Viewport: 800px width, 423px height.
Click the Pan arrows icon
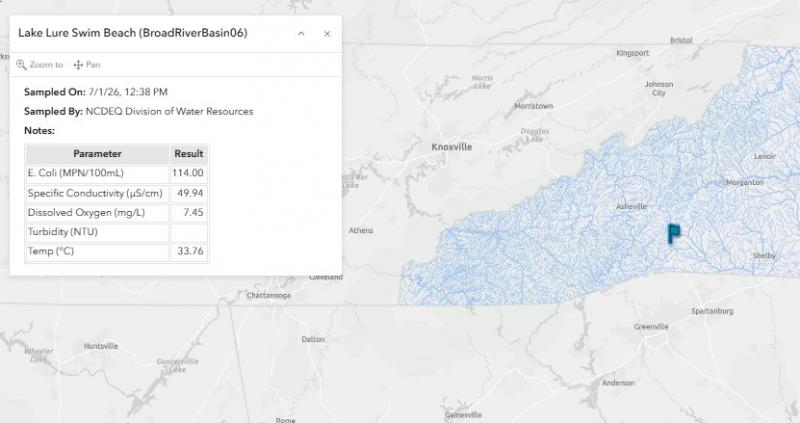click(x=78, y=65)
